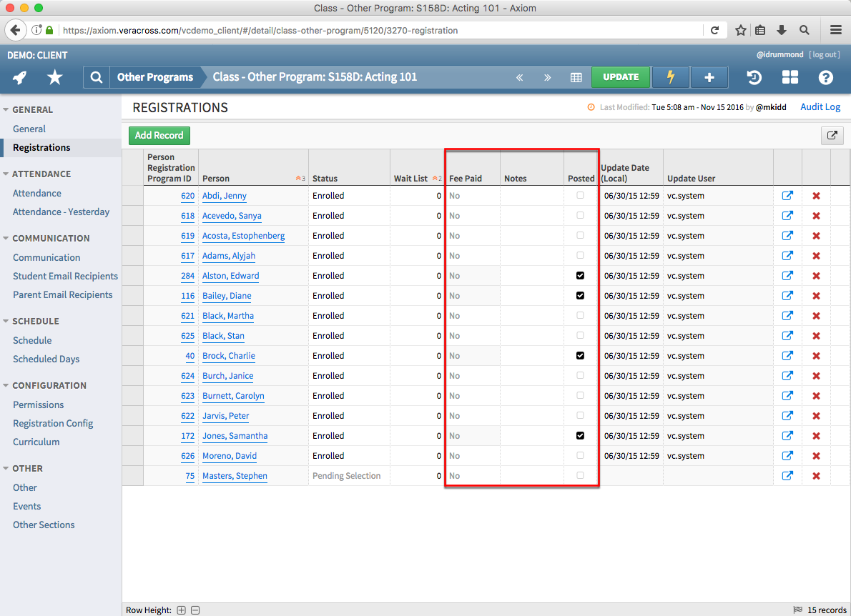This screenshot has width=851, height=616.
Task: Click the browser URL address field
Action: pyautogui.click(x=380, y=30)
